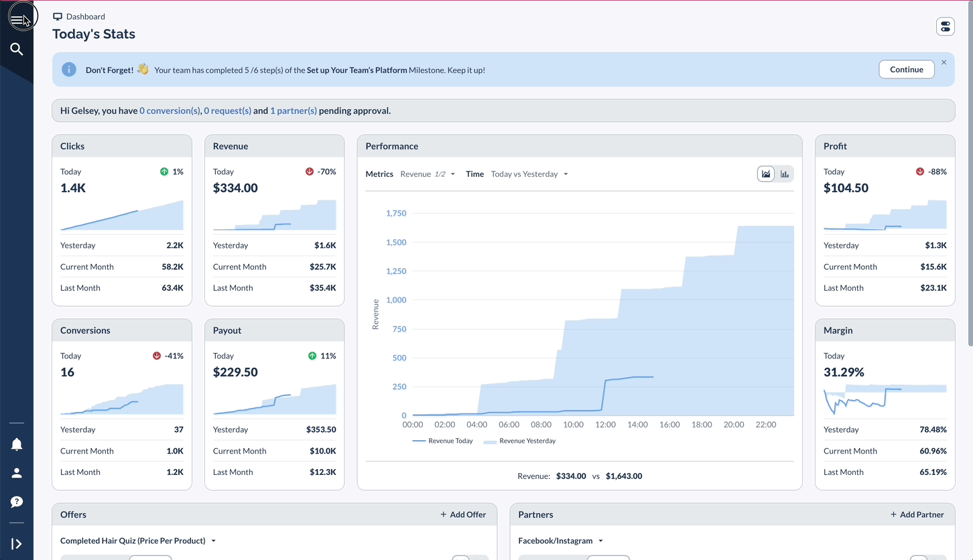This screenshot has width=973, height=560.
Task: Click Add Partner button
Action: 917,514
